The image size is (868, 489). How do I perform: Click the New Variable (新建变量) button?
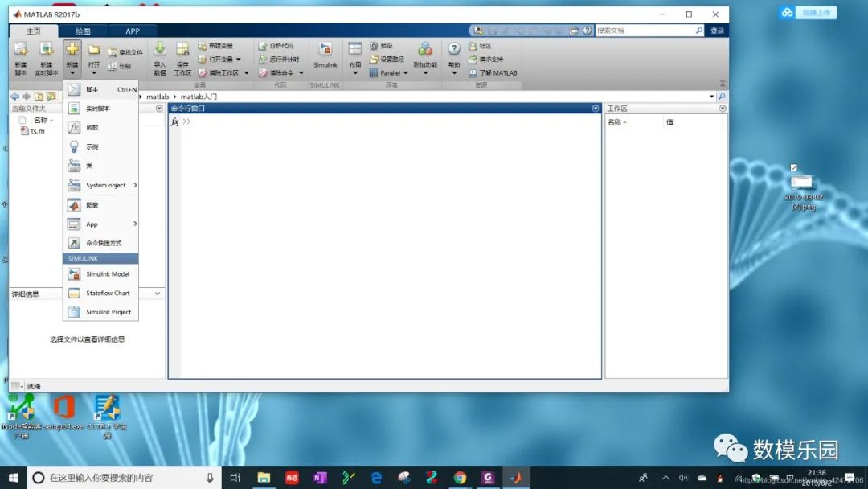tap(216, 45)
